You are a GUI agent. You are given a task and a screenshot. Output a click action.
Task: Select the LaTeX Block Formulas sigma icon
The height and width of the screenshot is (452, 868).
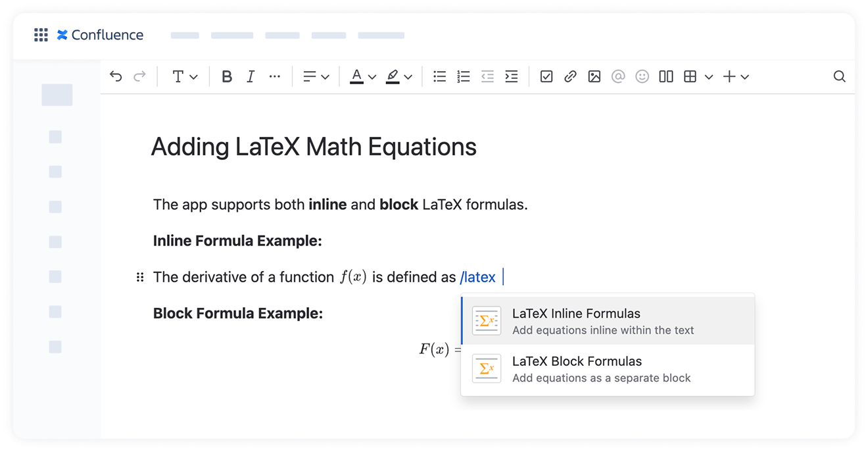coord(487,369)
